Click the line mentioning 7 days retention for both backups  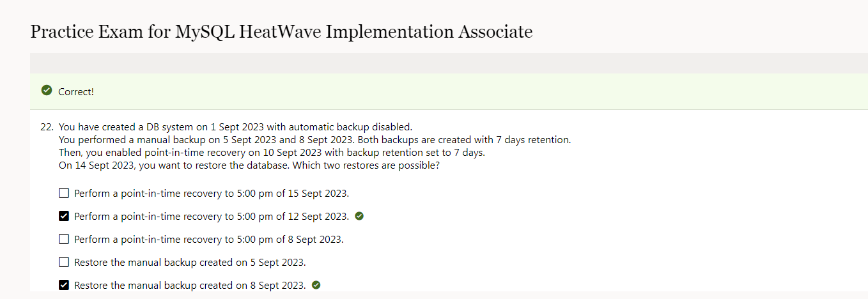point(314,139)
